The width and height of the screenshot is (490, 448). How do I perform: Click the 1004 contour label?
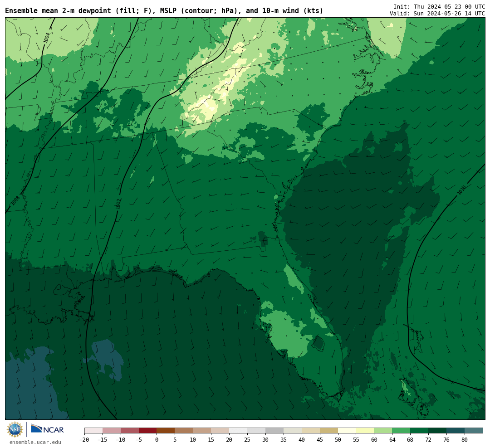point(46,38)
